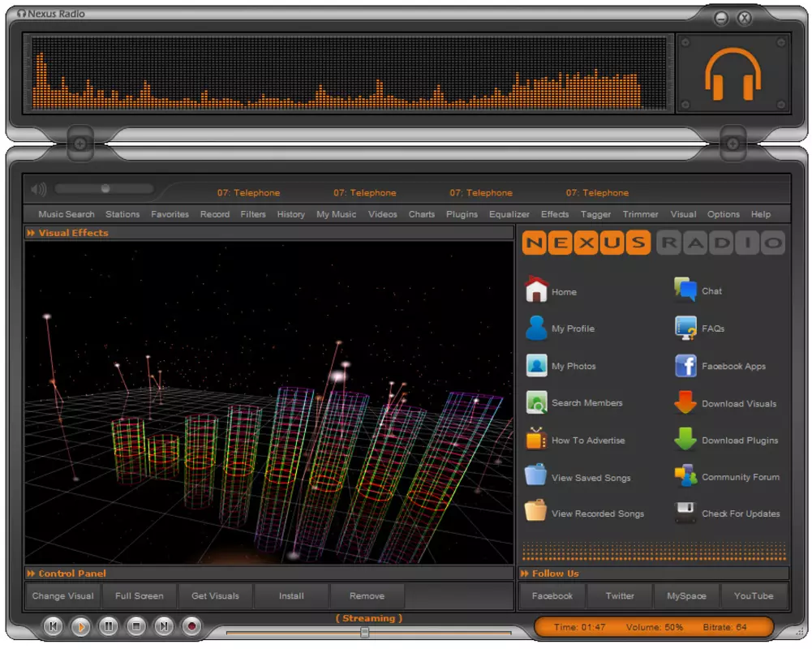Click the View Saved Songs folder icon
This screenshot has width=812, height=649.
point(535,475)
